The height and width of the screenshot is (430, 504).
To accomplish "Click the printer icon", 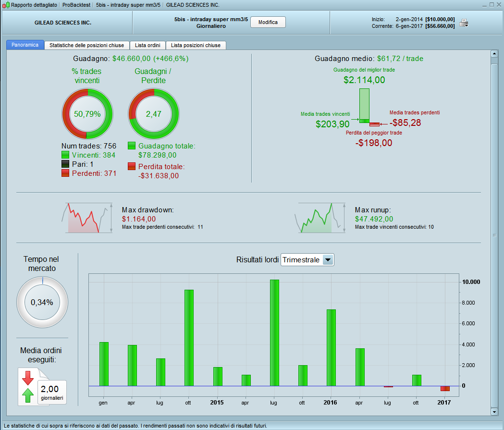I will (464, 23).
